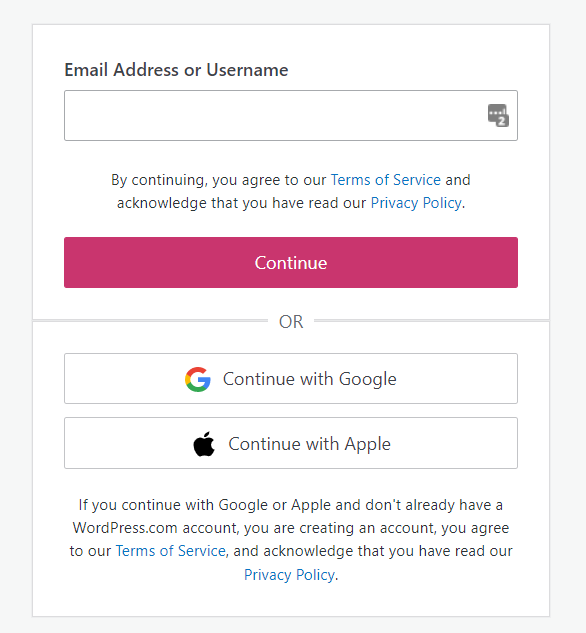Open Privacy Policy link at the bottom
The width and height of the screenshot is (586, 633).
[289, 574]
